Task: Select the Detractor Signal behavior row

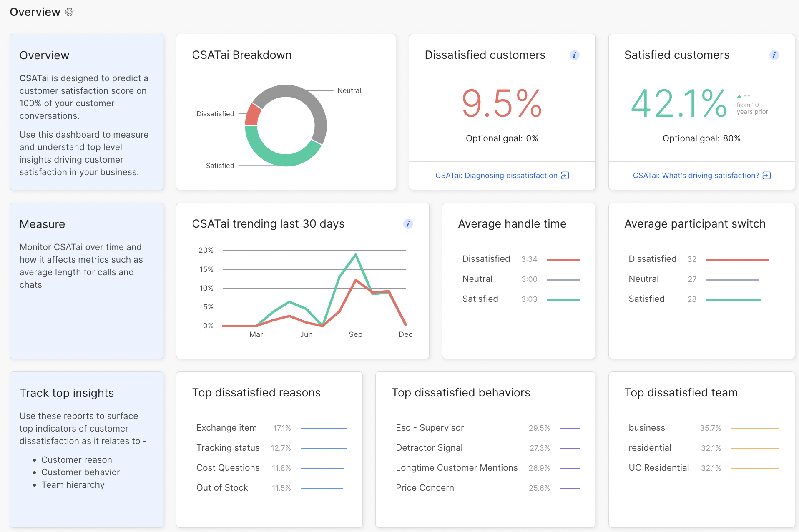Action: coord(429,448)
